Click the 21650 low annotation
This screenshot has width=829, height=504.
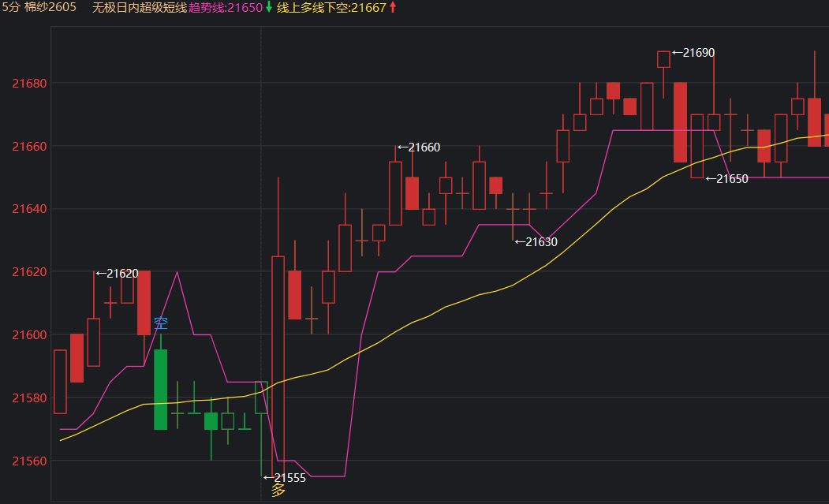(x=727, y=179)
